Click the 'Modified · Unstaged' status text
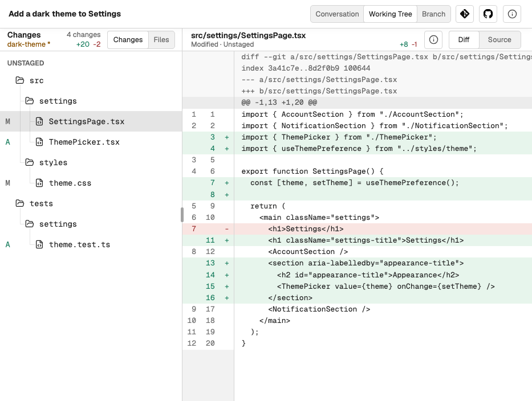This screenshot has width=532, height=401. point(222,44)
